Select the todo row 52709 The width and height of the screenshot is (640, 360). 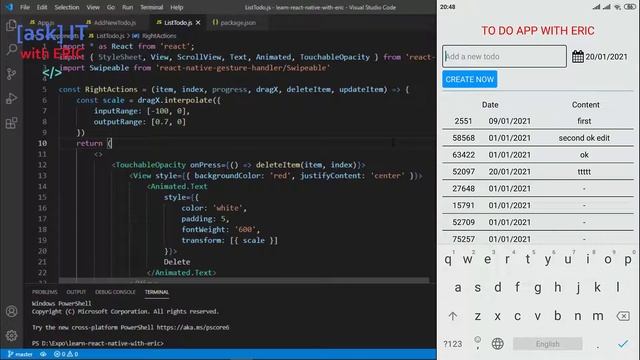click(538, 222)
